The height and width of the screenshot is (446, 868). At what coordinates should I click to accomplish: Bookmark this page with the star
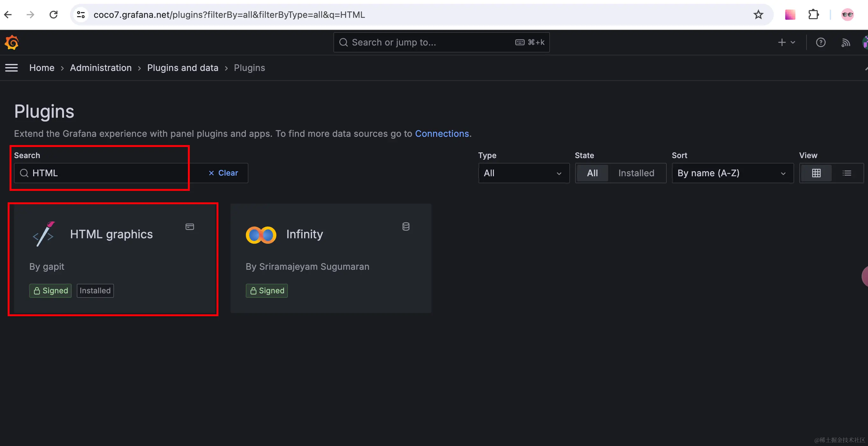[x=758, y=14]
